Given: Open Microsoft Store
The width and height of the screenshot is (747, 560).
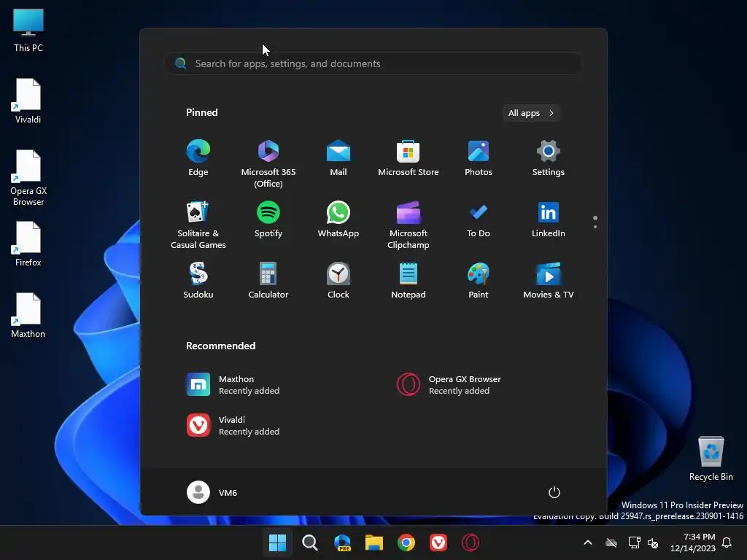Looking at the screenshot, I should [409, 158].
